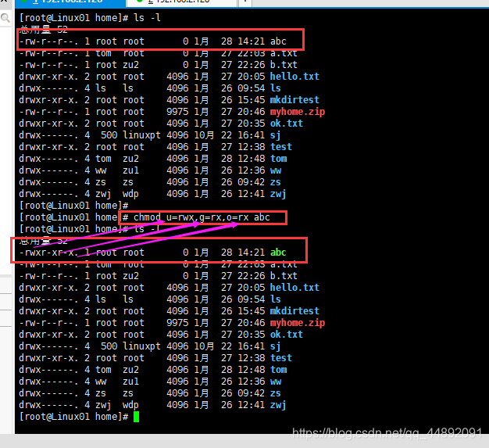Viewport: 489px width, 448px height.
Task: Click blue sj directory name in first listing
Action: click(276, 135)
